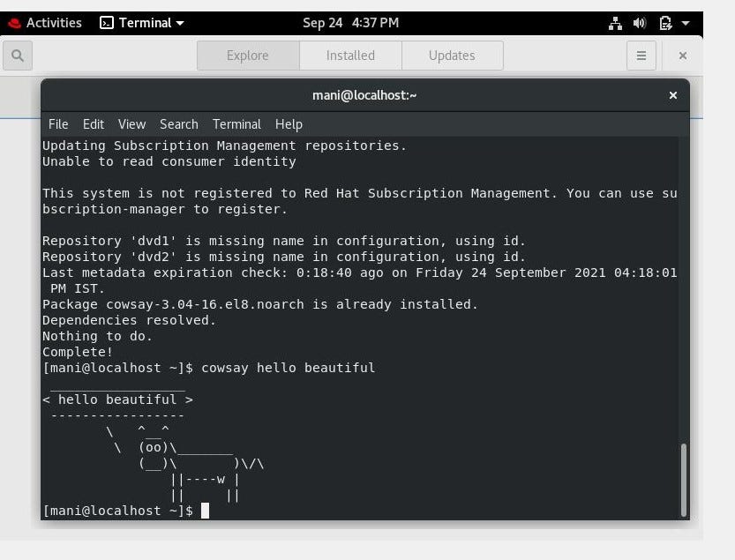This screenshot has width=735, height=560.
Task: Expand the system menu arrow
Action: coord(686,23)
